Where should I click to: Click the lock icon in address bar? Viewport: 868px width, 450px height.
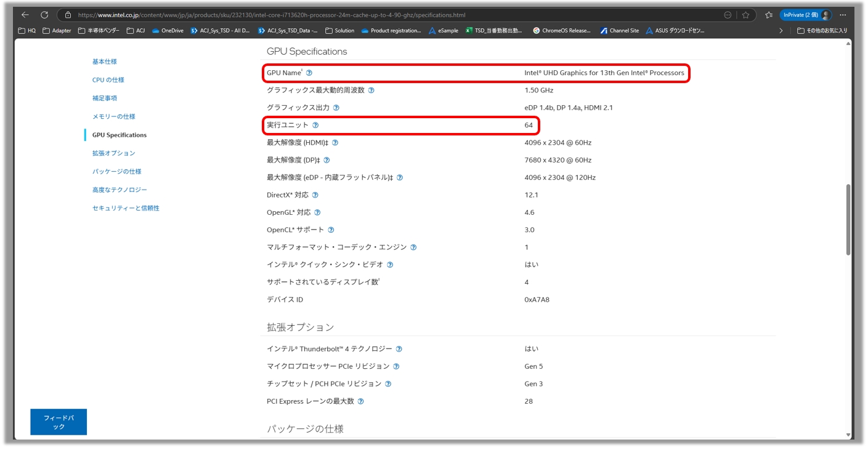tap(68, 15)
